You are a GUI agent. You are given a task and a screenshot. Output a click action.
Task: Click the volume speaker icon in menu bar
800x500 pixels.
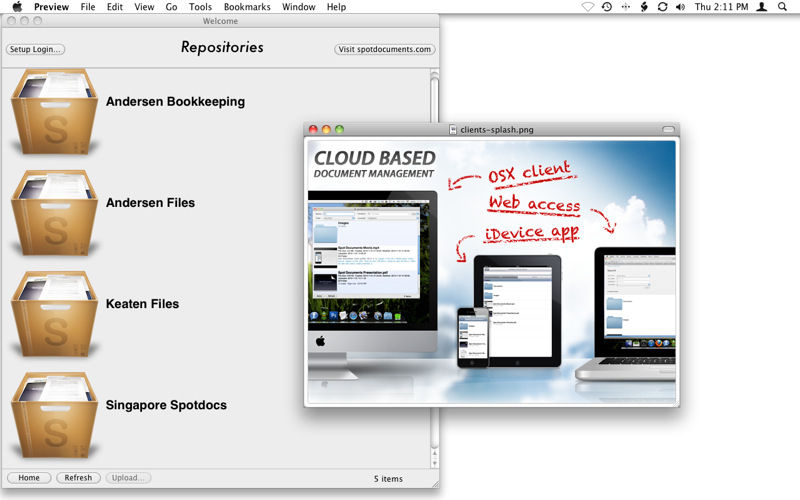click(x=681, y=7)
